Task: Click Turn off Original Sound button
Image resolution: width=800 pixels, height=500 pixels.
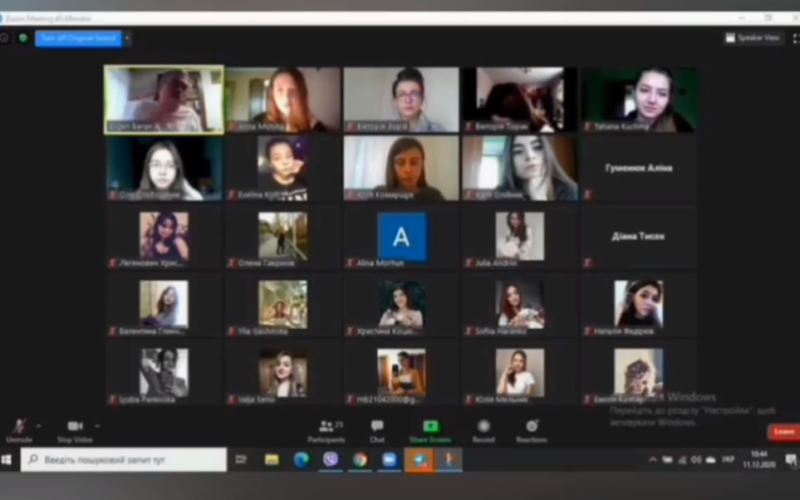Action: point(78,38)
